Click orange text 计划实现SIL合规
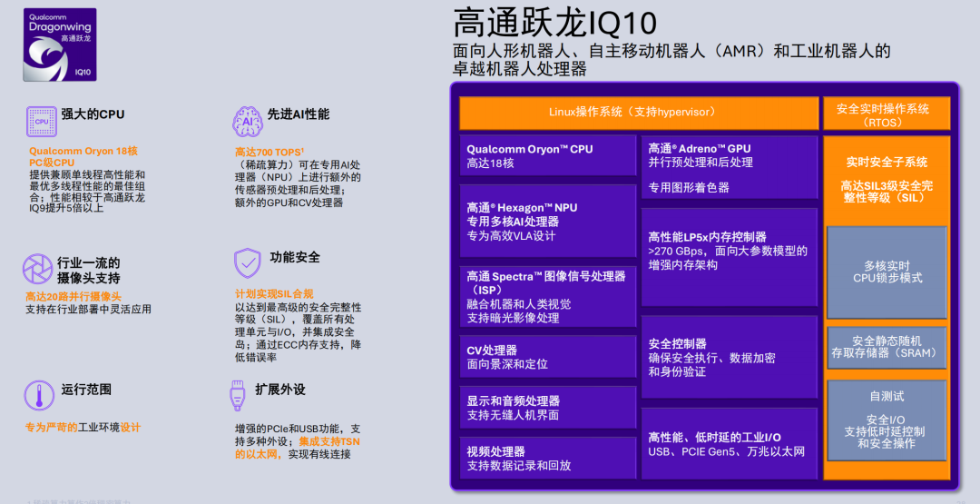The height and width of the screenshot is (504, 980). (274, 294)
